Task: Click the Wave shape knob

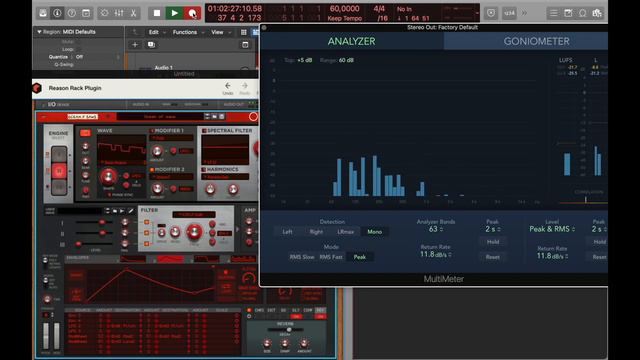Action: (108, 177)
